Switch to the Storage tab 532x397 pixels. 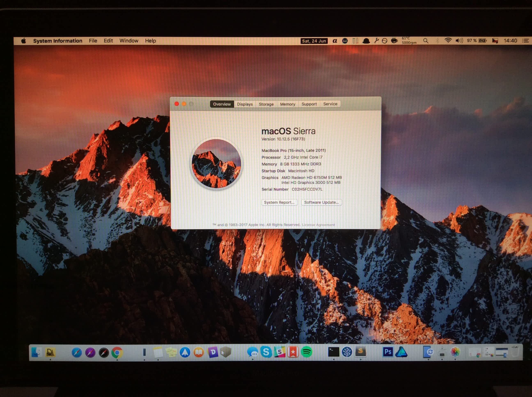(x=266, y=104)
